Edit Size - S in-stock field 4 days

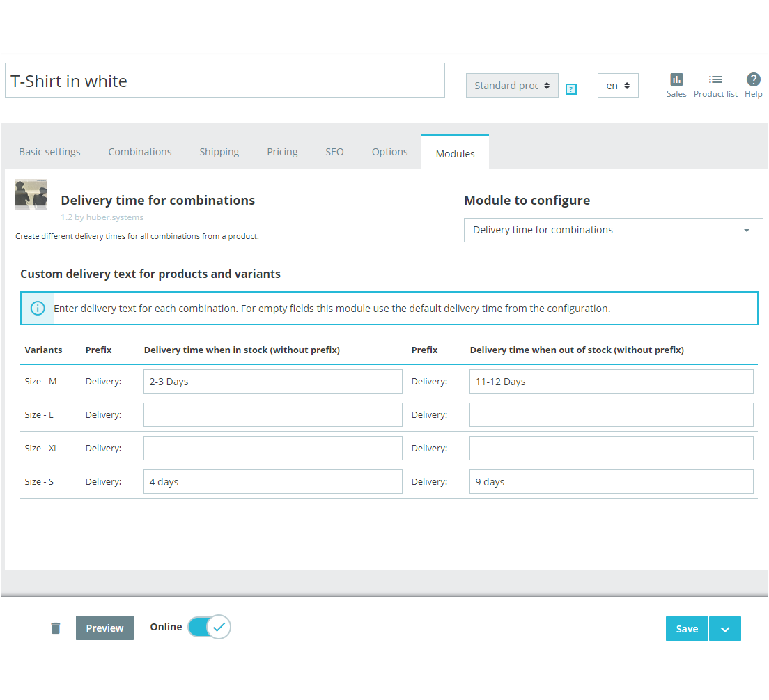[272, 482]
